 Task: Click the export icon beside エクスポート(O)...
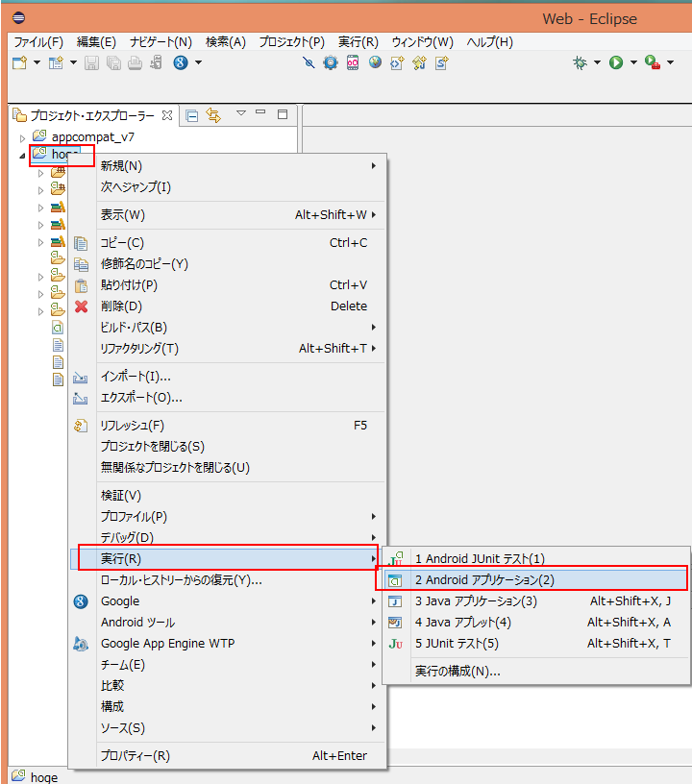[81, 399]
